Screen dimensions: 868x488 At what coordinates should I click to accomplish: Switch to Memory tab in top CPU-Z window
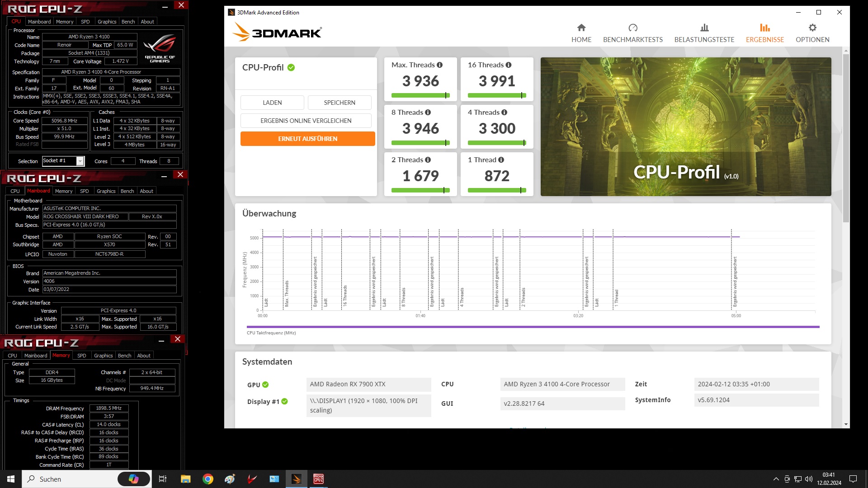(x=65, y=22)
